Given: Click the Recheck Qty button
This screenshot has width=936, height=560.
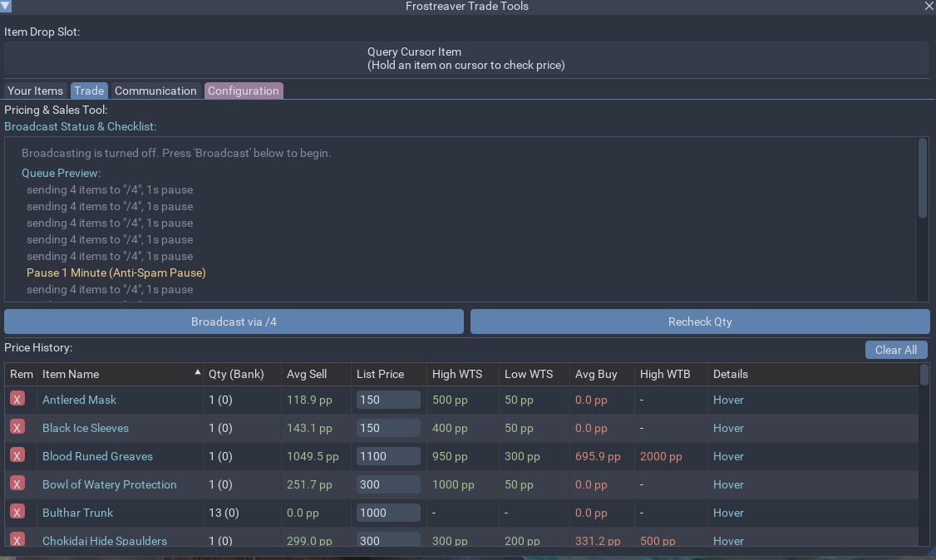Looking at the screenshot, I should tap(700, 322).
